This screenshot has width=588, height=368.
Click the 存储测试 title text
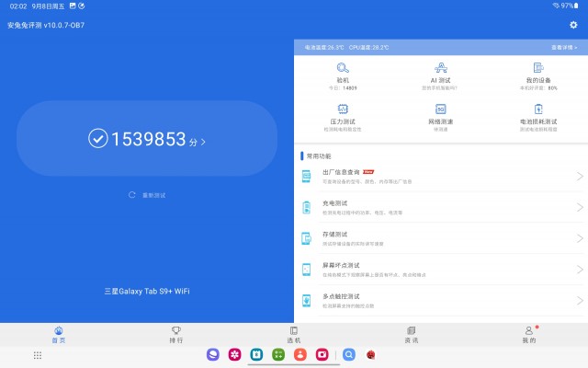(x=334, y=235)
